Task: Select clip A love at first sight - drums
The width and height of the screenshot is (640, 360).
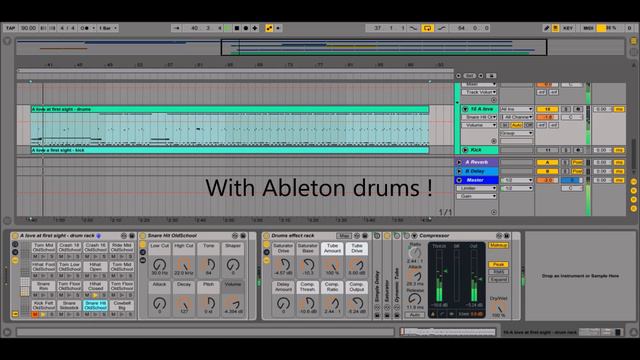Action: point(230,109)
